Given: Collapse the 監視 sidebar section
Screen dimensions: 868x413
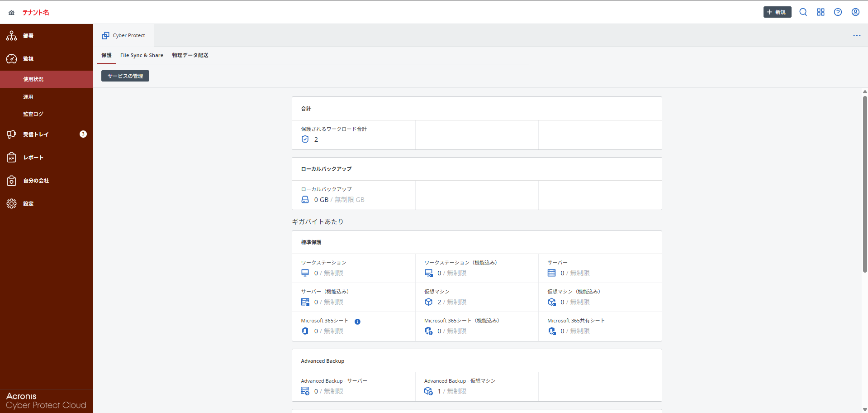Looking at the screenshot, I should [28, 59].
